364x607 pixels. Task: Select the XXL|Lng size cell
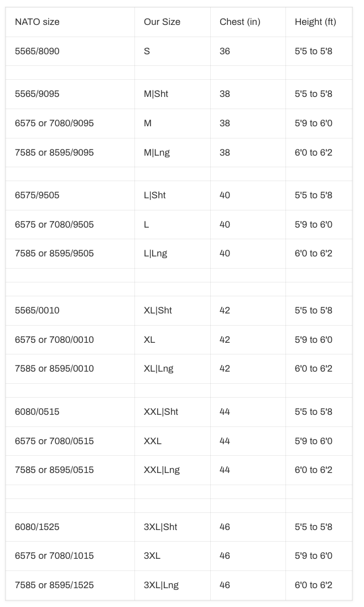[162, 470]
